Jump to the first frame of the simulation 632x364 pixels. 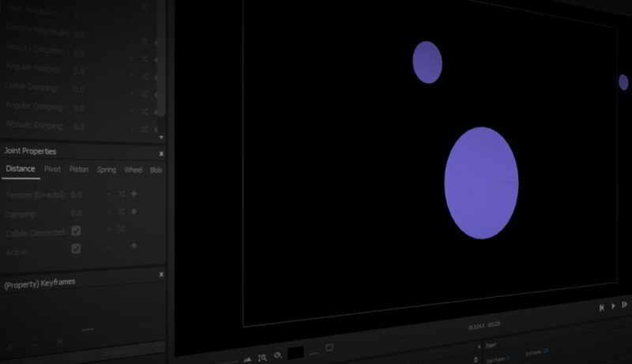(x=601, y=306)
